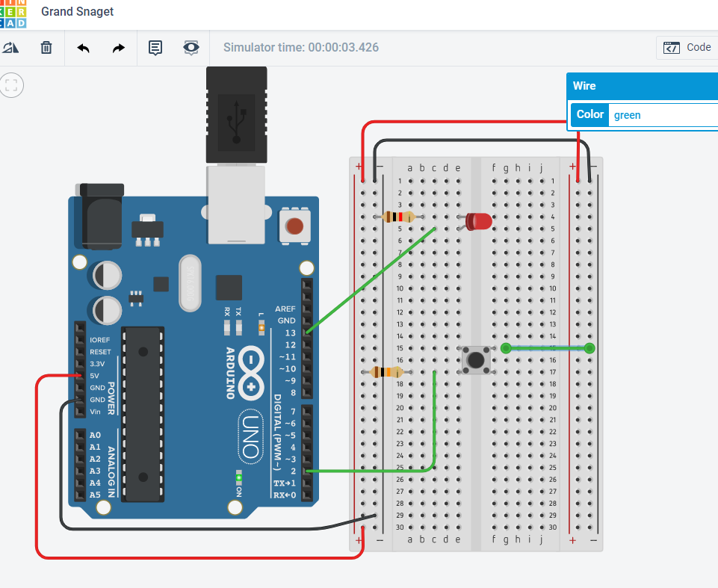Open the Notes annotation tool
This screenshot has height=588, width=718.
155,47
